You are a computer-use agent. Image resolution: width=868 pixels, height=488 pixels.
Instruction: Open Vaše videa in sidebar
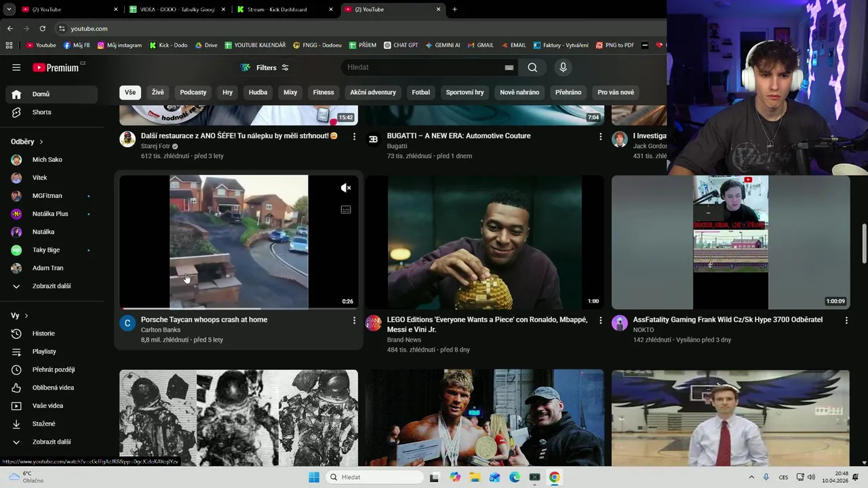click(x=52, y=406)
